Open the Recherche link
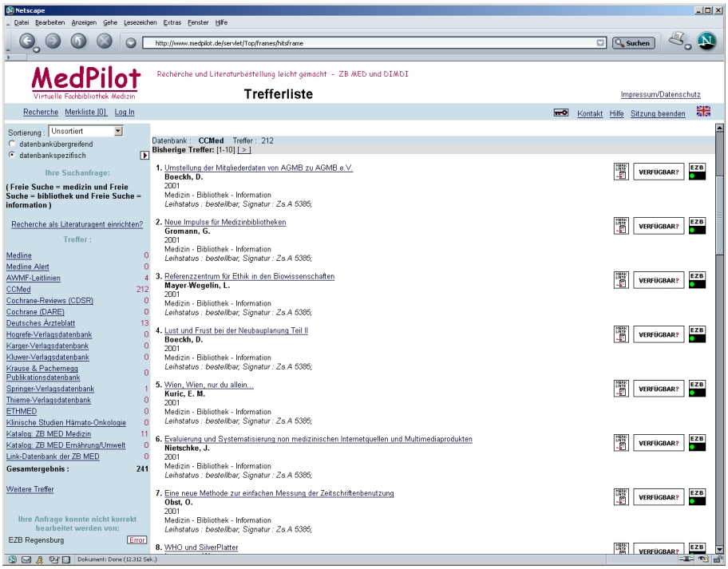Image resolution: width=728 pixels, height=569 pixels. click(x=41, y=112)
